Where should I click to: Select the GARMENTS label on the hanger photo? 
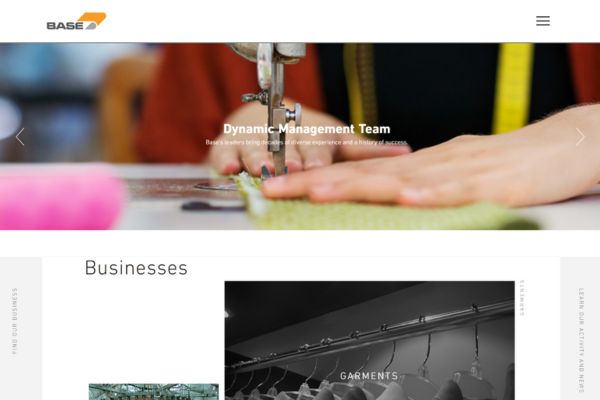369,376
